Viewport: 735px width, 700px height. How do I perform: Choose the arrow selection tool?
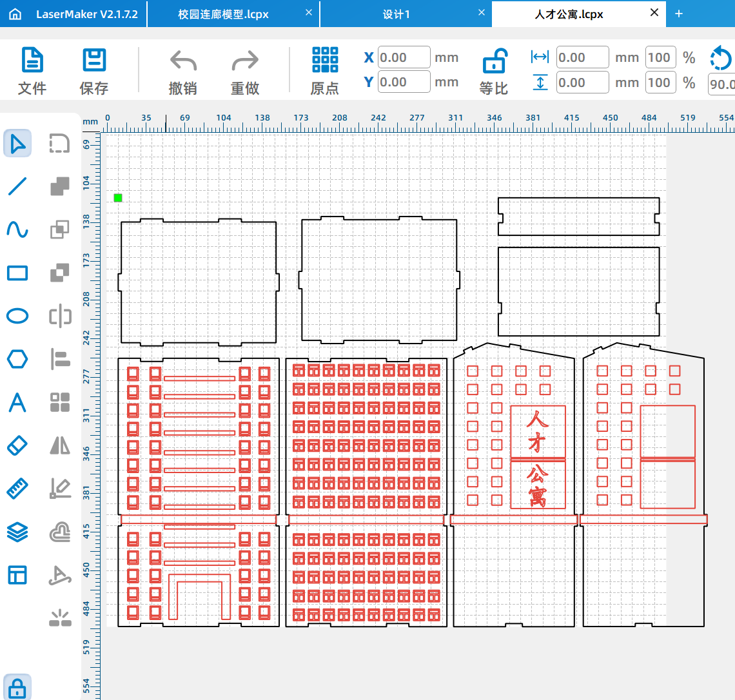[18, 143]
